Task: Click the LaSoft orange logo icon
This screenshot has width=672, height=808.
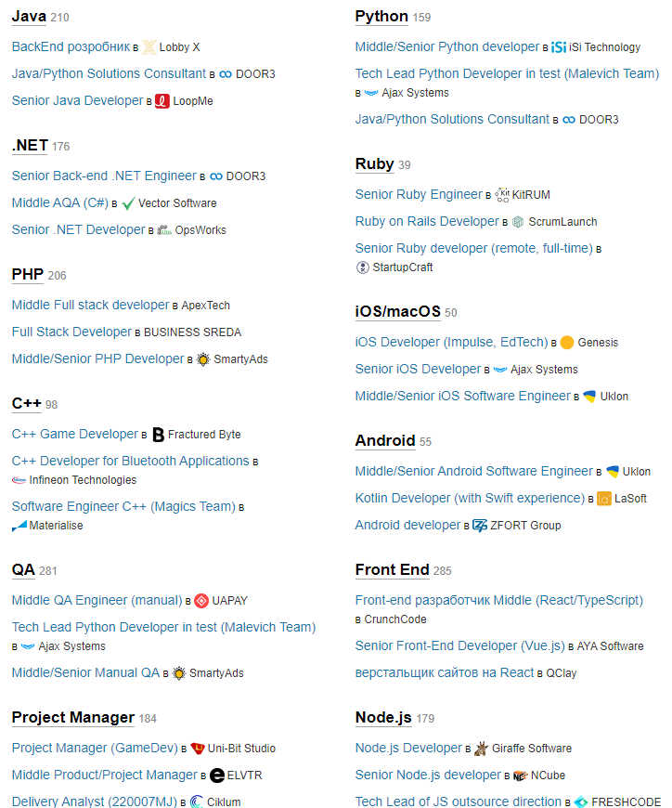Action: (604, 499)
